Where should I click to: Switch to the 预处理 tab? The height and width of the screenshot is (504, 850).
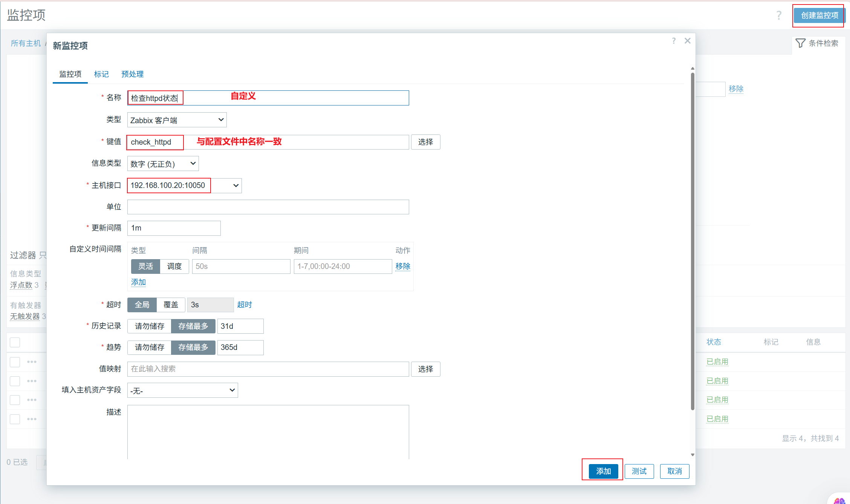pyautogui.click(x=132, y=74)
